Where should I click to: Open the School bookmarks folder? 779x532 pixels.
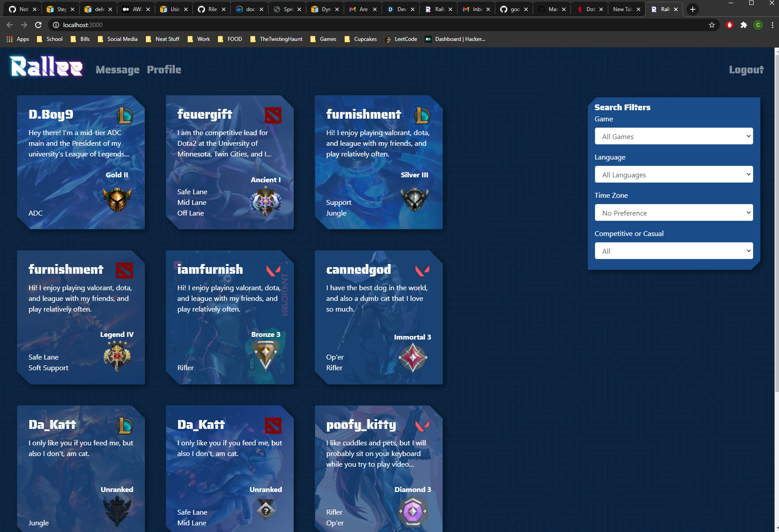coord(50,39)
